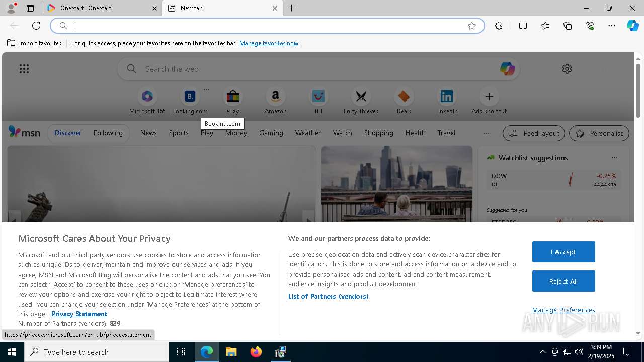Open Weather category

308,133
